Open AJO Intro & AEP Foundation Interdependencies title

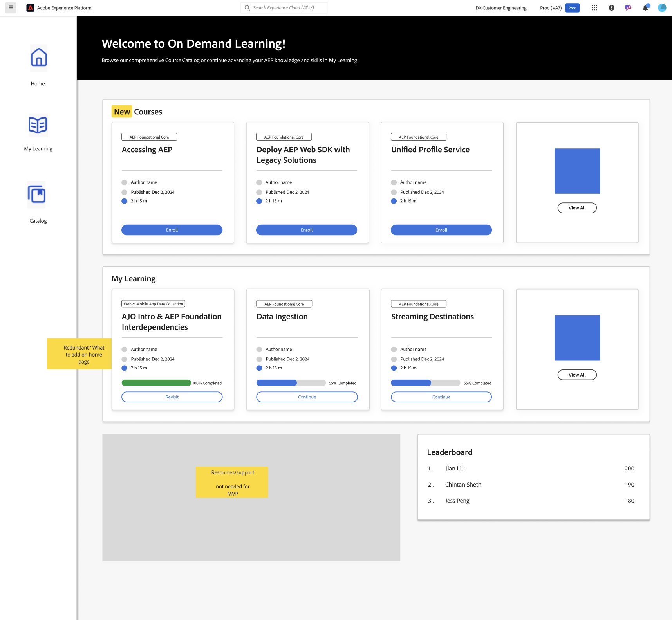pyautogui.click(x=172, y=322)
